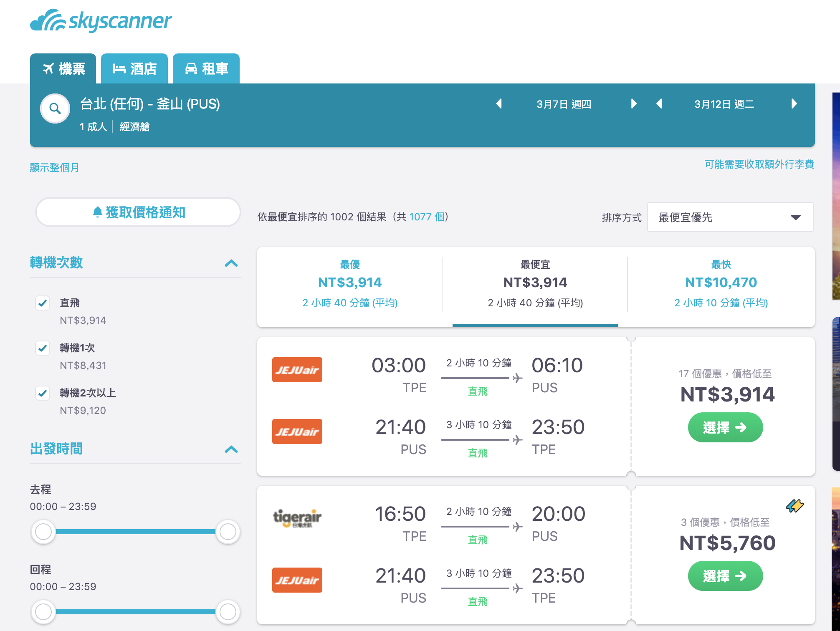Viewport: 840px width, 631px height.
Task: Go to next return date arrow
Action: (x=794, y=103)
